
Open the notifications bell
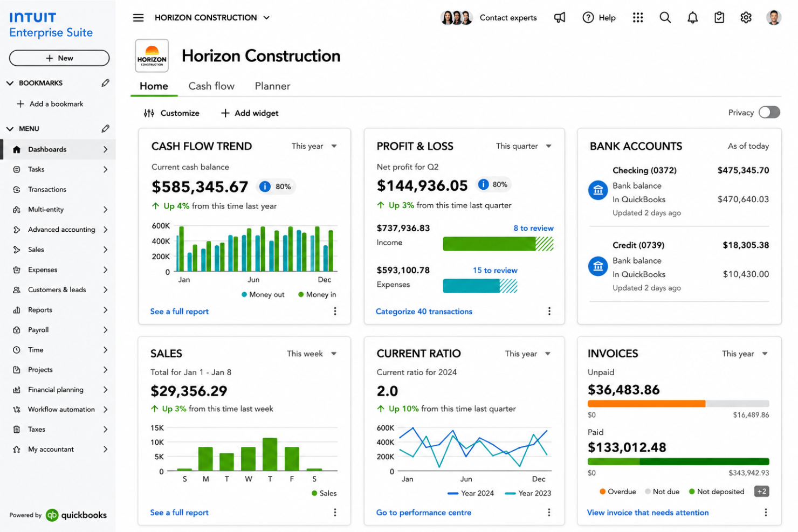(x=692, y=18)
